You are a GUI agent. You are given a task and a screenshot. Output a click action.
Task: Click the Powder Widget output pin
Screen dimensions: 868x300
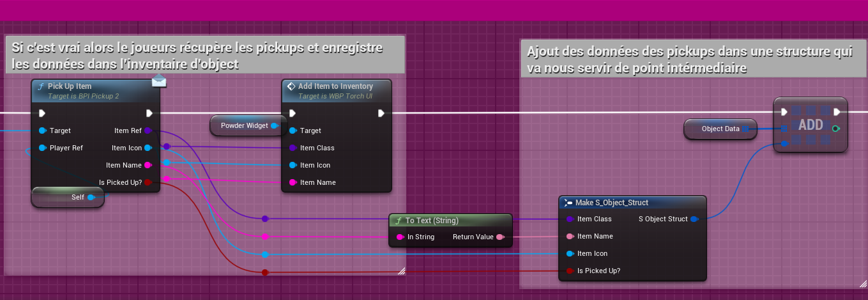(x=275, y=125)
